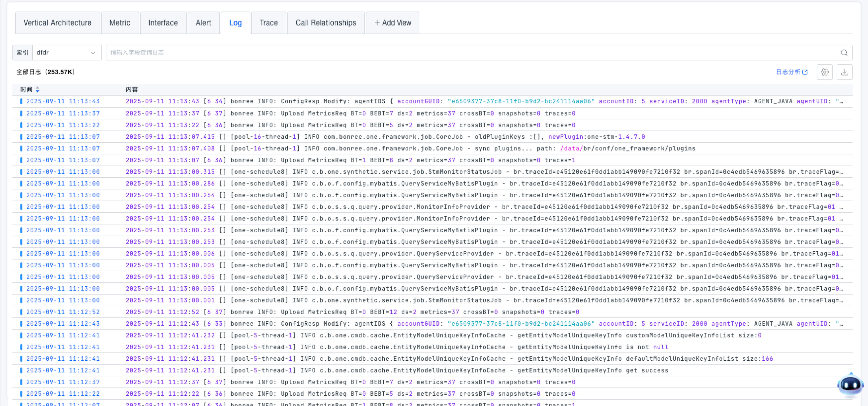Open the Metric tab
This screenshot has width=868, height=406.
point(120,23)
